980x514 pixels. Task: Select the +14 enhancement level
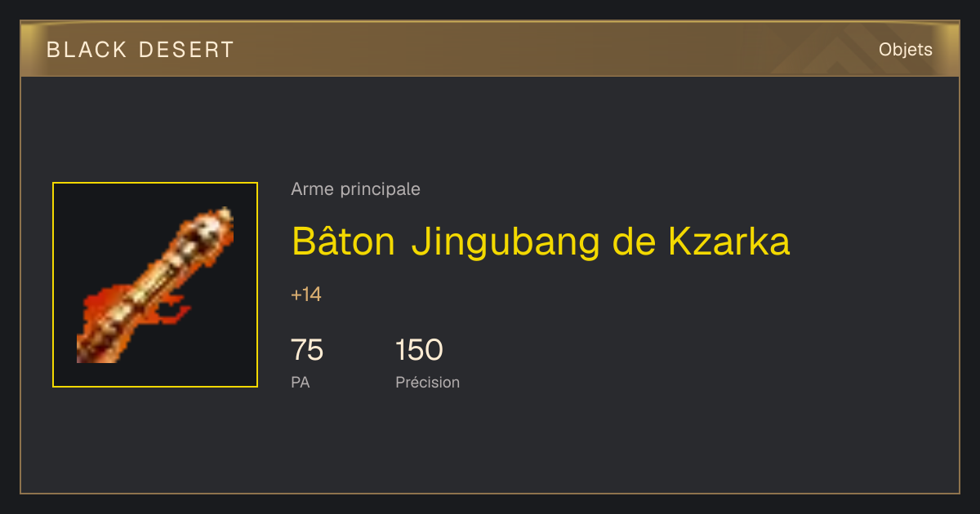tap(306, 295)
